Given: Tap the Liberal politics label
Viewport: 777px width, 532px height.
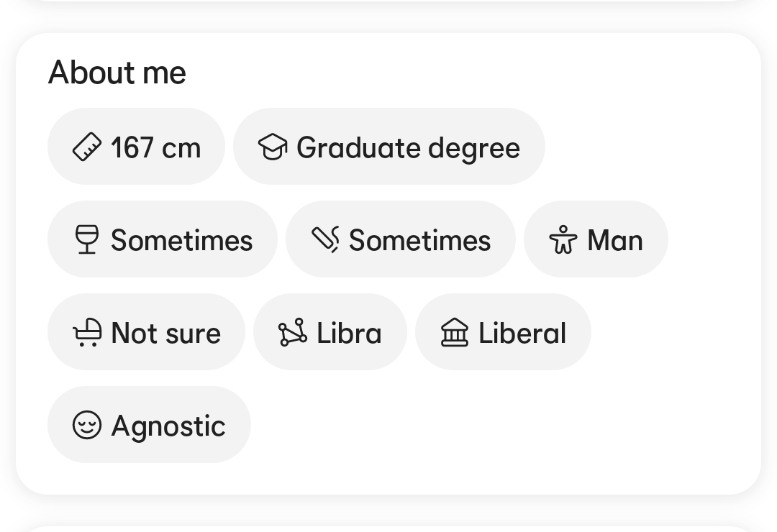Looking at the screenshot, I should (x=522, y=334).
